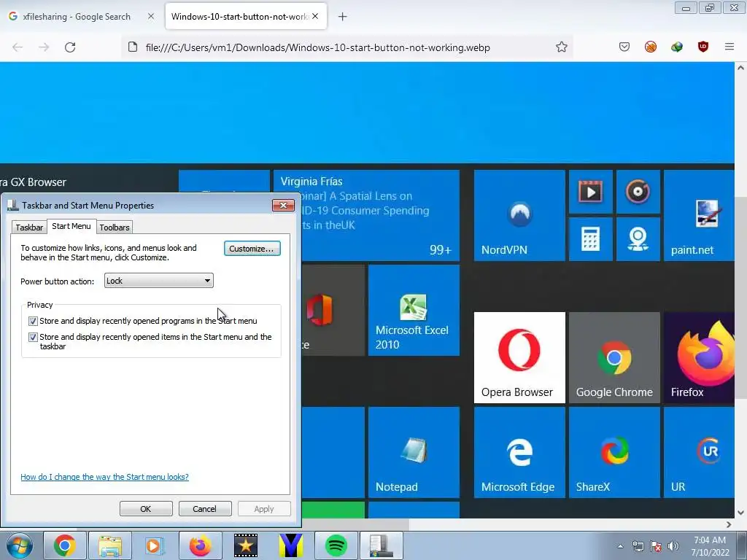The height and width of the screenshot is (560, 747).
Task: Click the Customize... button
Action: pos(252,249)
